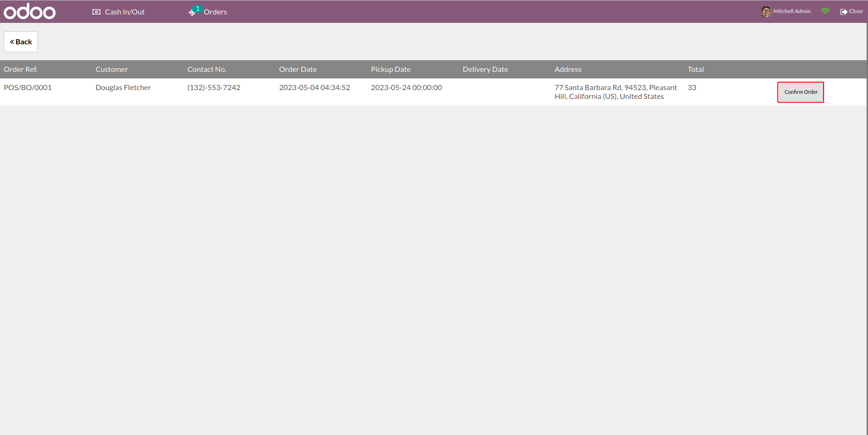Click the Delivery Date column header
This screenshot has height=435, width=868.
click(x=485, y=70)
